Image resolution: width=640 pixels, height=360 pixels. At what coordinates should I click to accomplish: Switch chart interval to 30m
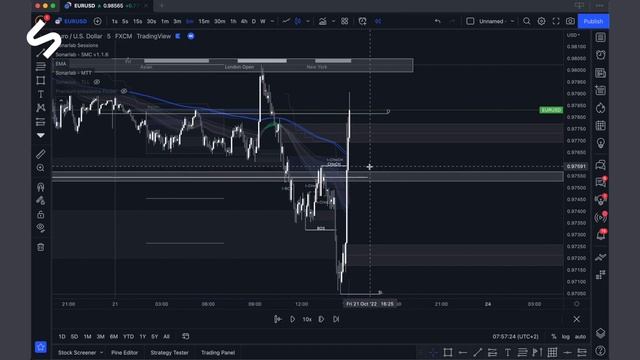click(220, 21)
